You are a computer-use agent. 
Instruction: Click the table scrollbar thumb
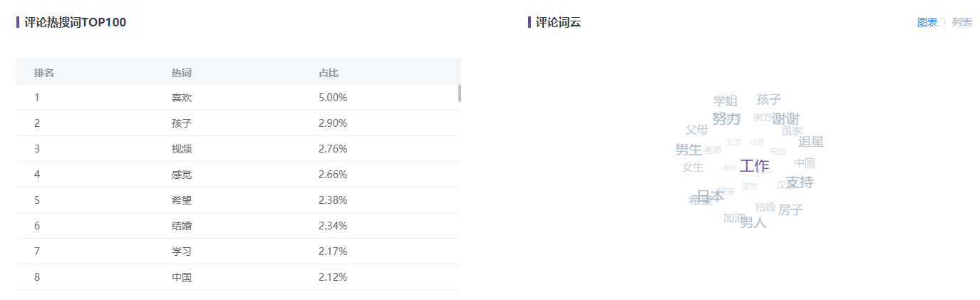[x=460, y=93]
